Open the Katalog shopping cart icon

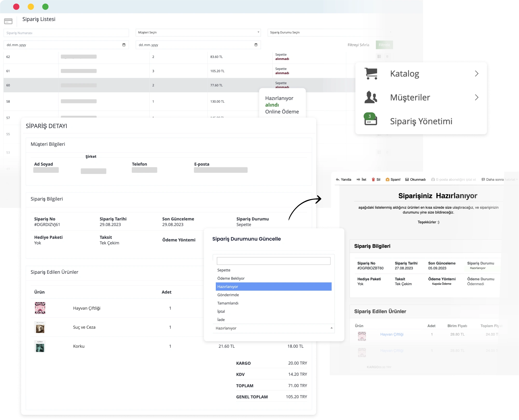[x=371, y=74]
